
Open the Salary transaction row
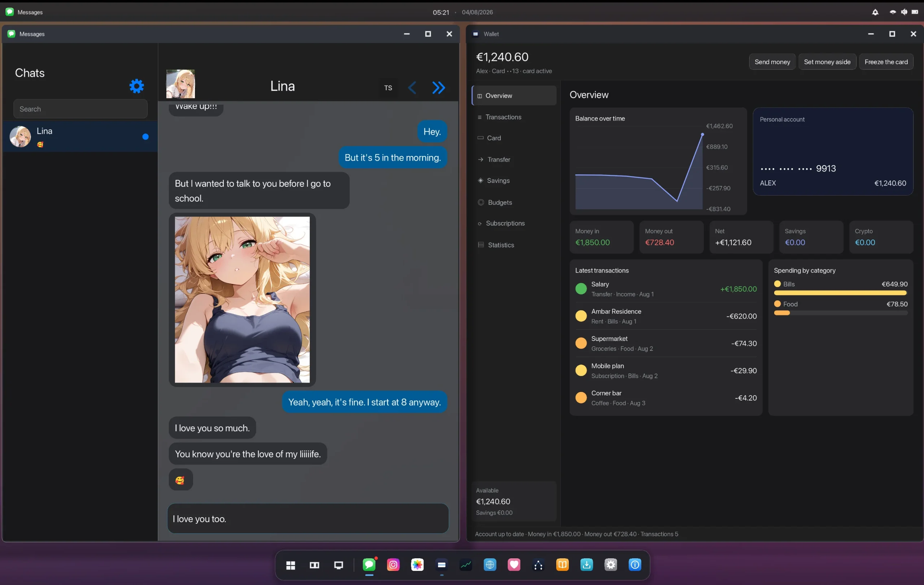(666, 289)
